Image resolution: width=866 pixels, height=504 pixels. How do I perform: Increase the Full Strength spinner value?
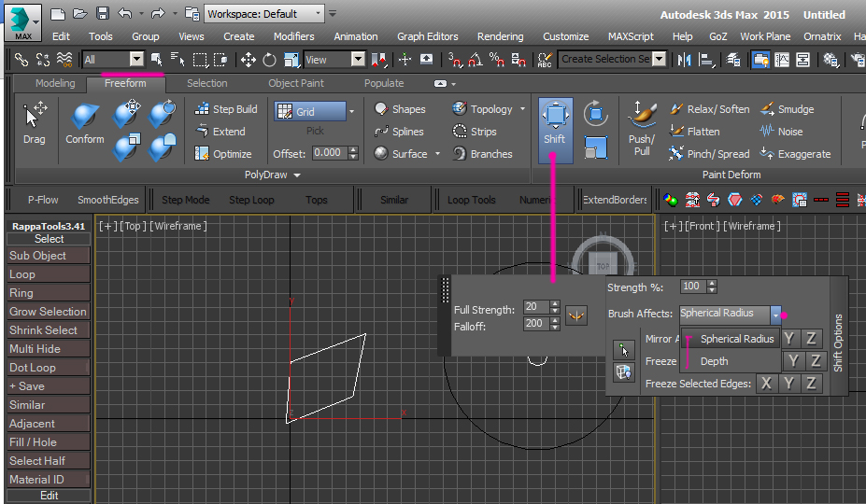tap(555, 303)
